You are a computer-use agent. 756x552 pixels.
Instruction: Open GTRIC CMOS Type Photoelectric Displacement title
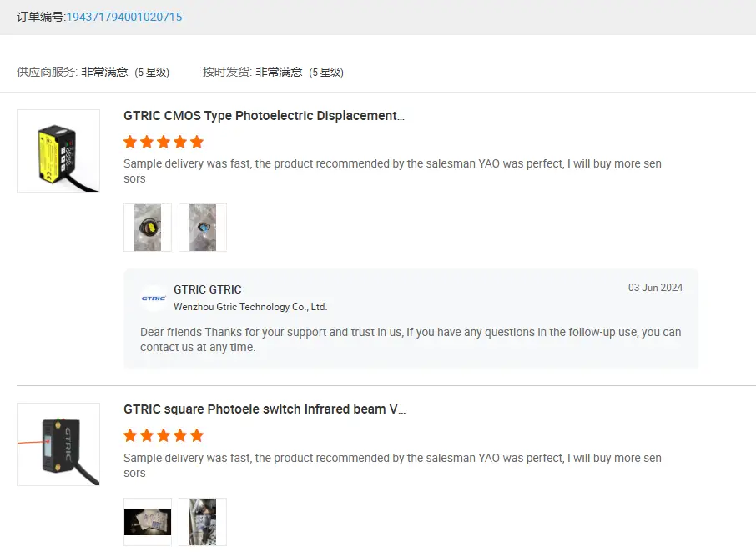[x=264, y=116]
